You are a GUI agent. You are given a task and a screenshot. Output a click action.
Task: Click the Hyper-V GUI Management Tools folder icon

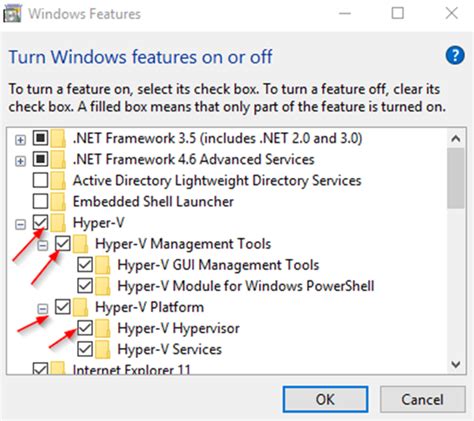[x=103, y=265]
